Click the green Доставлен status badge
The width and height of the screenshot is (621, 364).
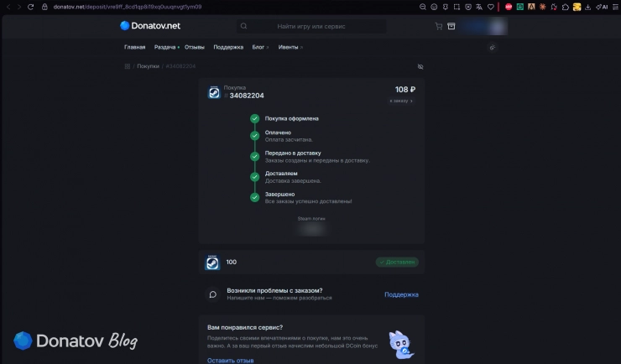[397, 262]
